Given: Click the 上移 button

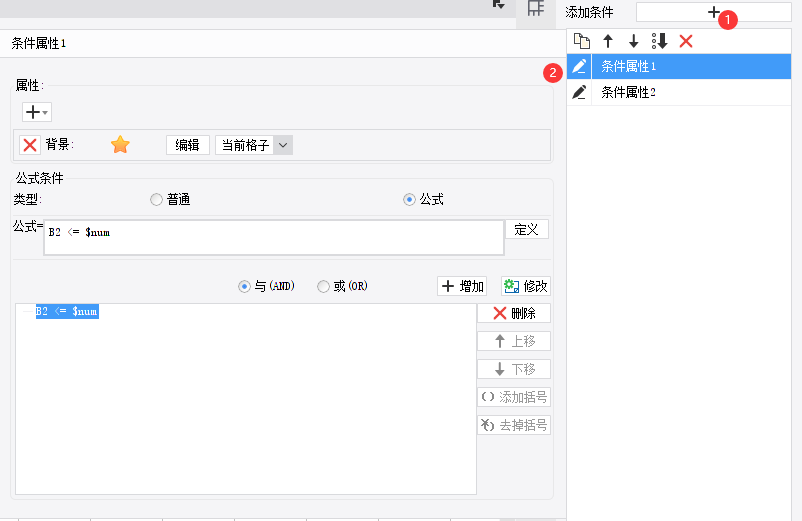Looking at the screenshot, I should pos(514,341).
